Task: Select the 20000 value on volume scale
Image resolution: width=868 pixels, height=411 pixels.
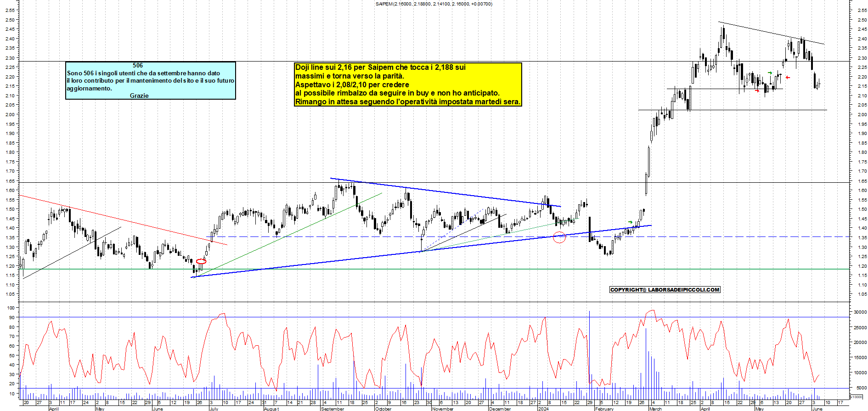Action: pos(860,343)
